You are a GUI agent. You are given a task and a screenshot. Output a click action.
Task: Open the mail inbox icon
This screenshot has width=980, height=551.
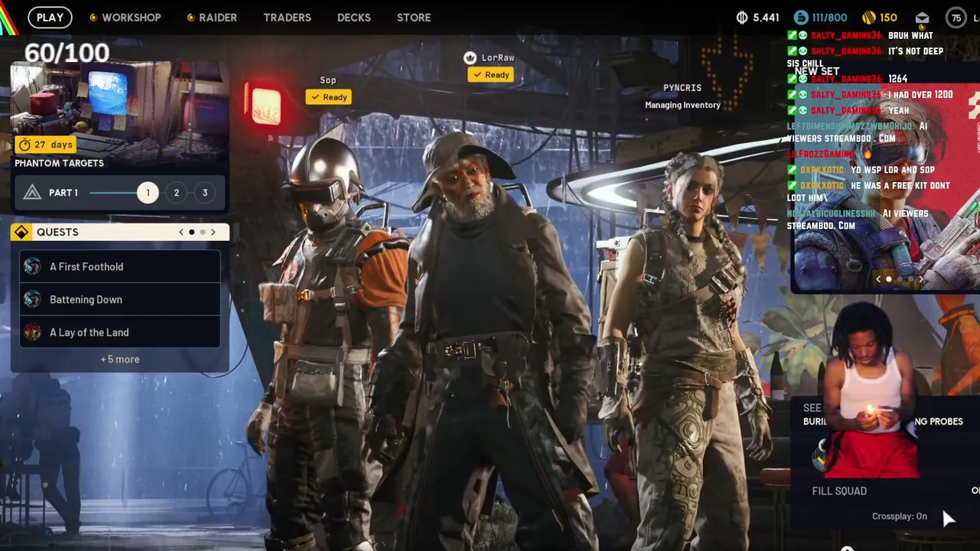[x=922, y=18]
